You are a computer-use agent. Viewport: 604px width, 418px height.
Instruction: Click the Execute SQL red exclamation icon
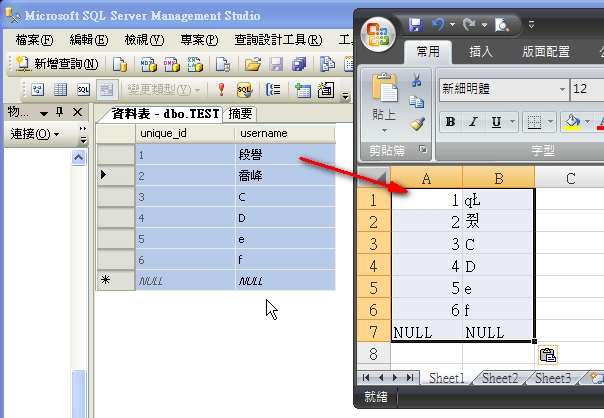point(221,90)
